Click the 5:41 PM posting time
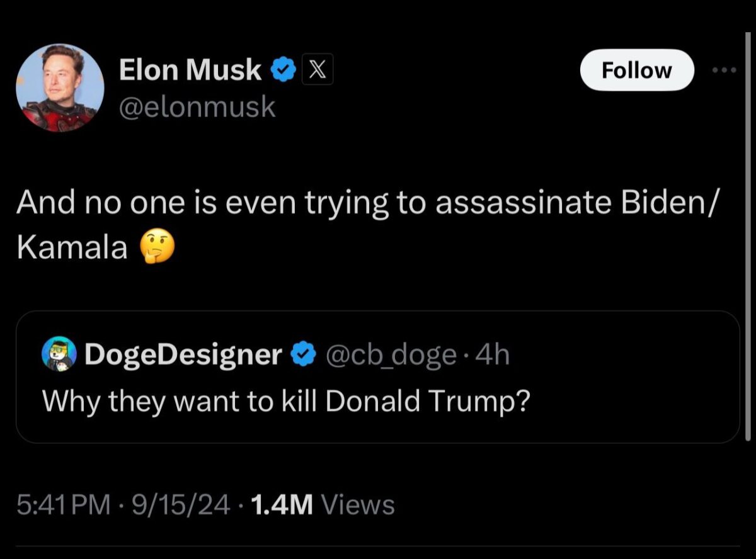 click(61, 504)
